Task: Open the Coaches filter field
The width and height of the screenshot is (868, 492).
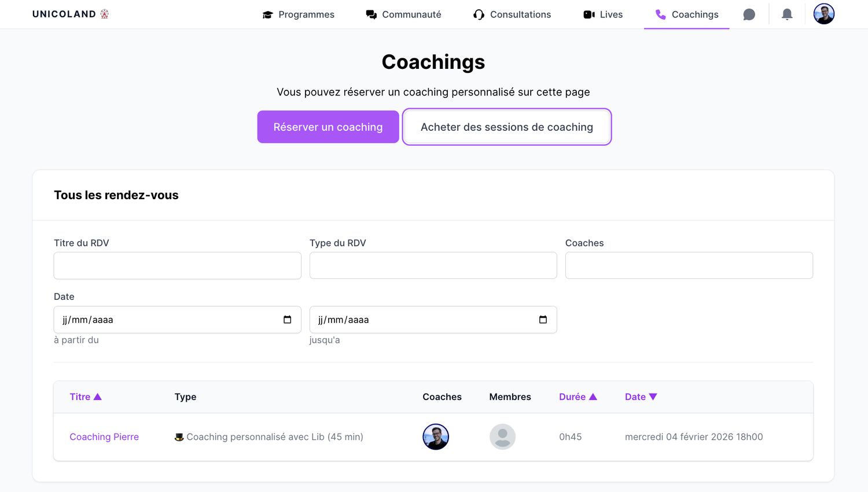Action: click(x=689, y=266)
